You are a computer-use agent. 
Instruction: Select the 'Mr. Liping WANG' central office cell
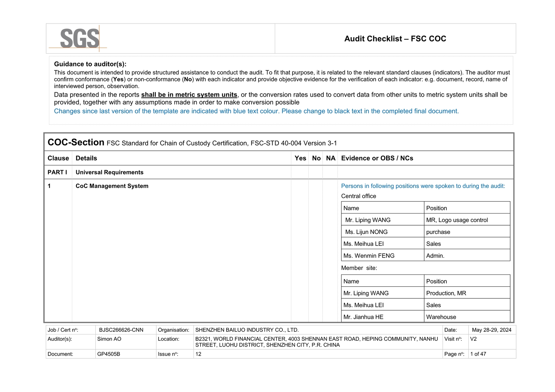pyautogui.click(x=383, y=220)
